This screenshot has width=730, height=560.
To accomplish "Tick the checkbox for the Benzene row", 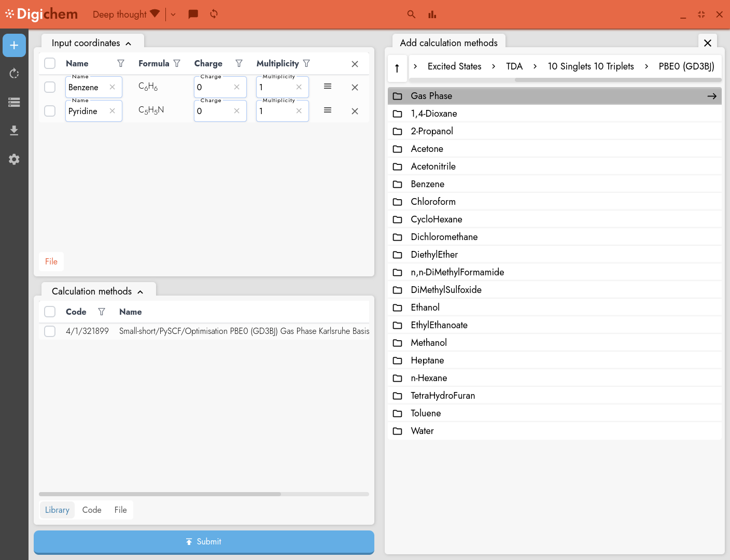I will click(x=50, y=87).
